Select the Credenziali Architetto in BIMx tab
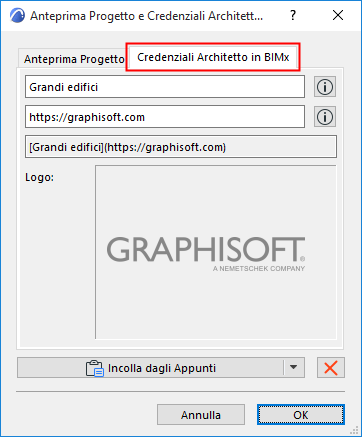The width and height of the screenshot is (362, 437). [213, 57]
